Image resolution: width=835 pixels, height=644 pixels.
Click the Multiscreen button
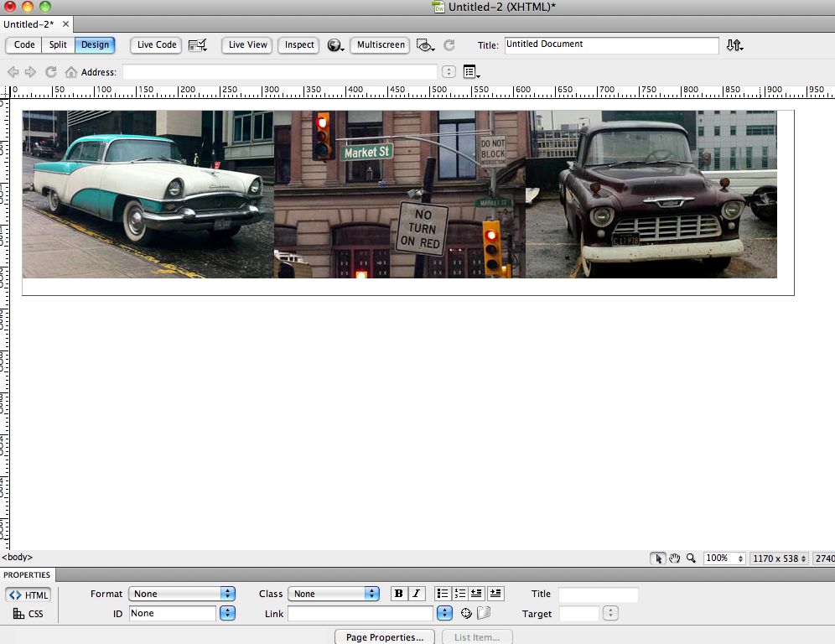380,45
